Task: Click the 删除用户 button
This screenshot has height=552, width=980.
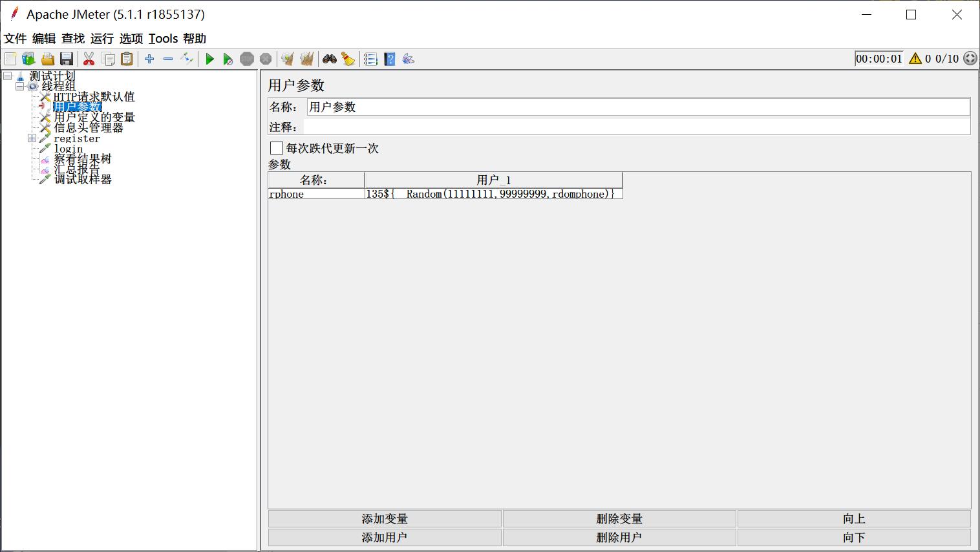Action: coord(619,538)
